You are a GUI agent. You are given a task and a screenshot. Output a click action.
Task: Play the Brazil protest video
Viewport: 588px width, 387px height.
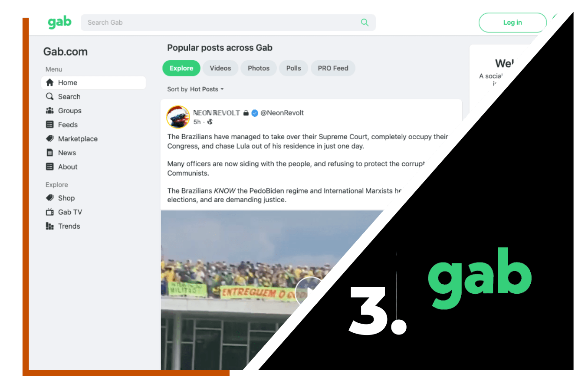(x=307, y=290)
